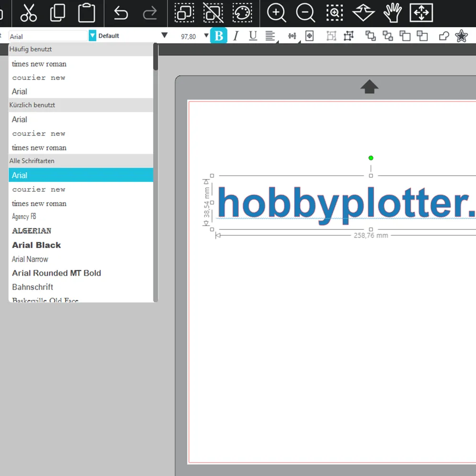Image resolution: width=476 pixels, height=476 pixels.
Task: Select highlighted Arial under Alle Schriftarten
Action: pos(81,175)
